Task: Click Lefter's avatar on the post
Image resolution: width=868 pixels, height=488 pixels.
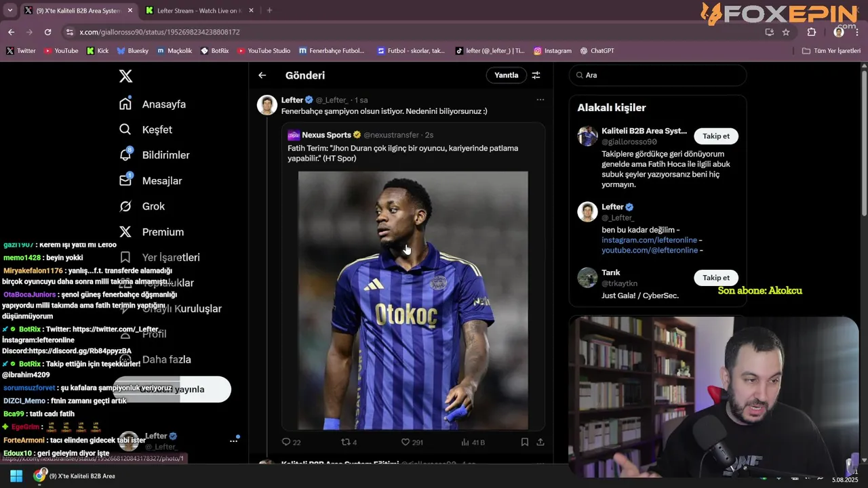Action: point(267,105)
